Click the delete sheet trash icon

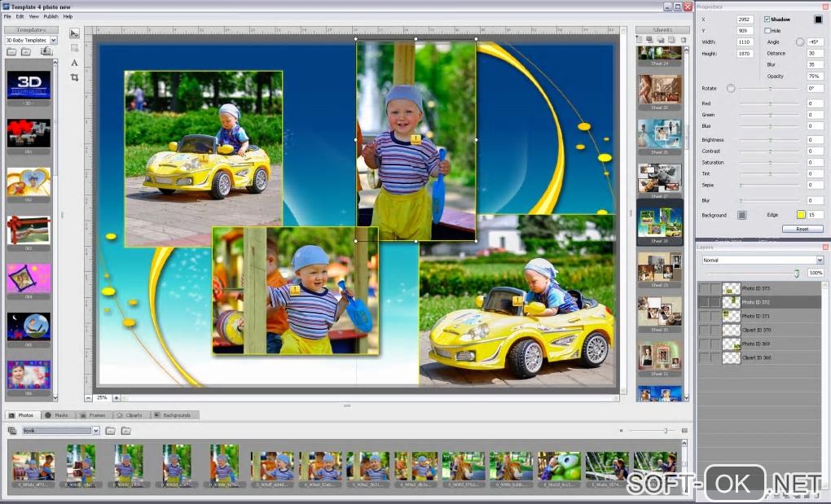(684, 40)
